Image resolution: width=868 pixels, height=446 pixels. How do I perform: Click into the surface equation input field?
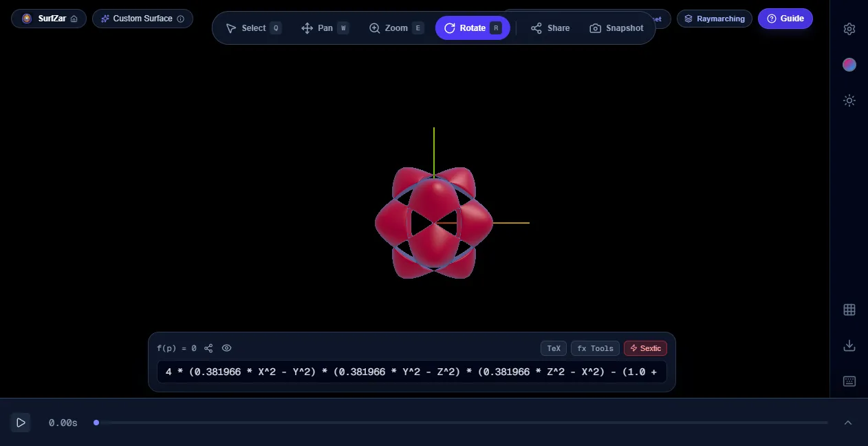[x=412, y=372]
